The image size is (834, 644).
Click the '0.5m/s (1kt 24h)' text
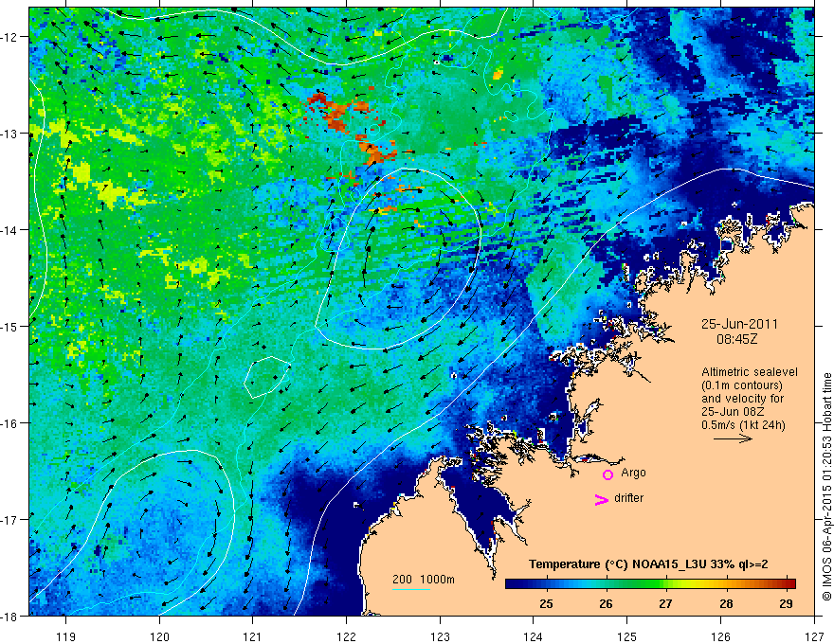[744, 425]
